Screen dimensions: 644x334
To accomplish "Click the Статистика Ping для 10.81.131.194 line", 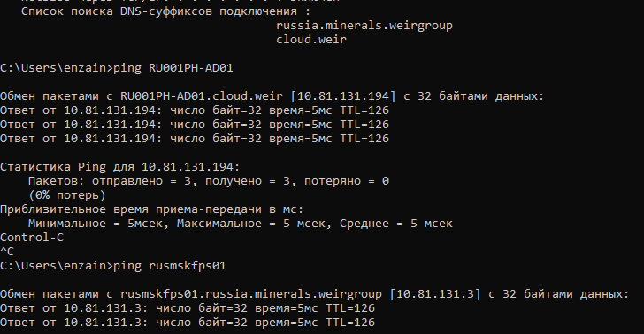I will point(120,167).
